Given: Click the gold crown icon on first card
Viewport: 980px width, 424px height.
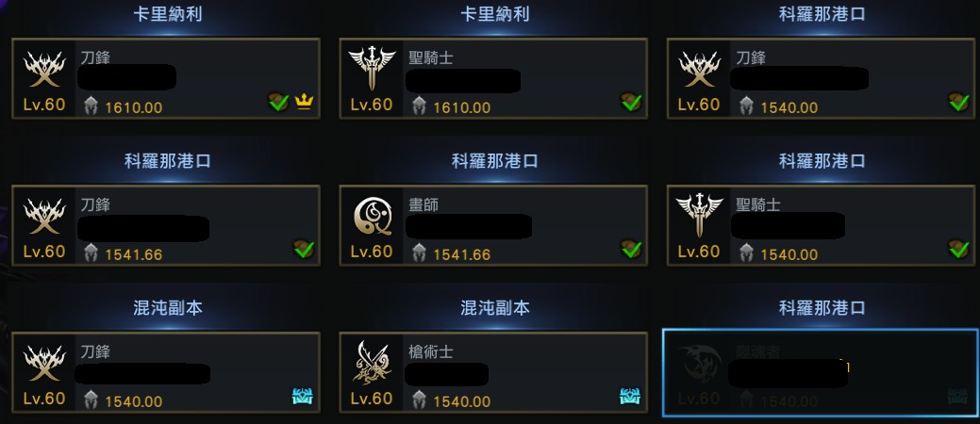Looking at the screenshot, I should coord(304,102).
